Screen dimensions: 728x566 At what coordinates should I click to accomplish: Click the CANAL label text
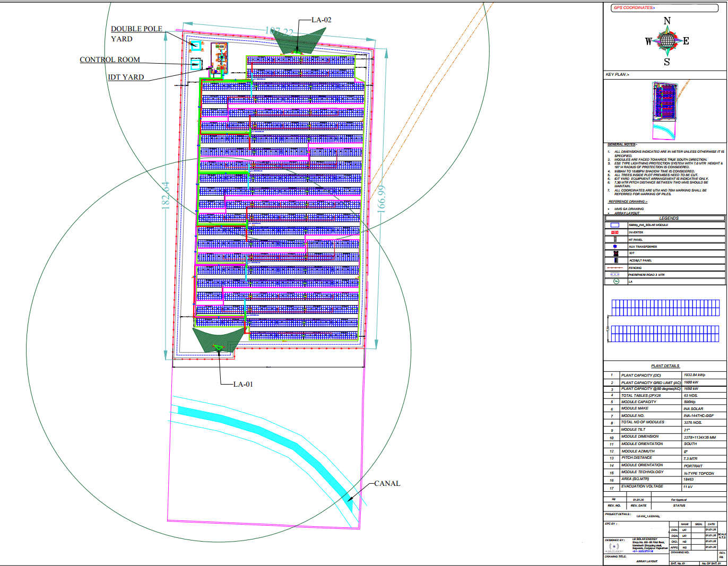pos(387,483)
